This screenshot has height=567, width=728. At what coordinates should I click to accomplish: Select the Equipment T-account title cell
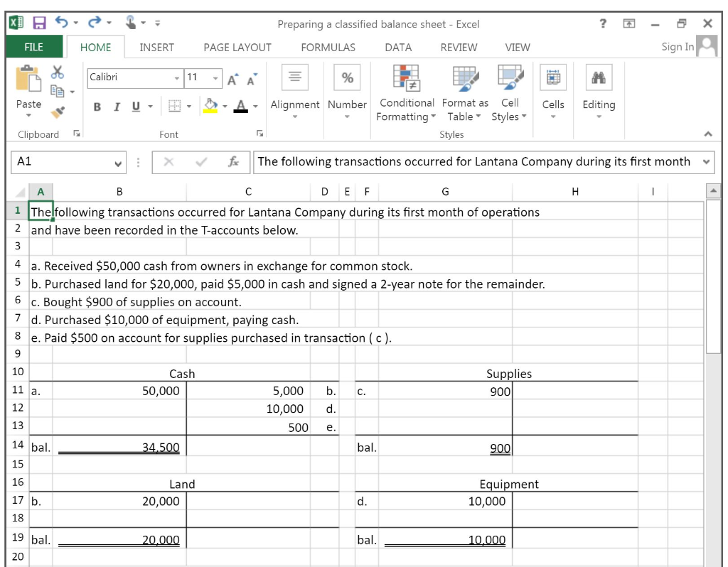(x=509, y=484)
